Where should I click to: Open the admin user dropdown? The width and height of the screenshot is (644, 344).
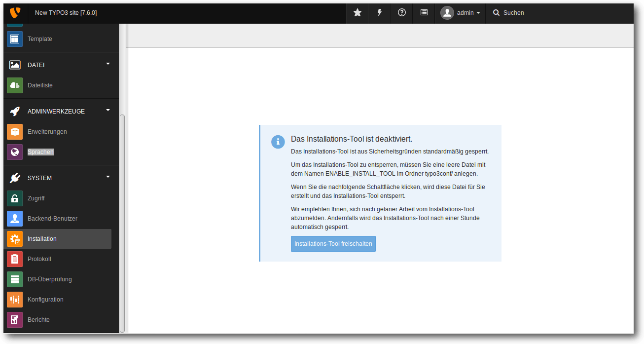[x=461, y=13]
